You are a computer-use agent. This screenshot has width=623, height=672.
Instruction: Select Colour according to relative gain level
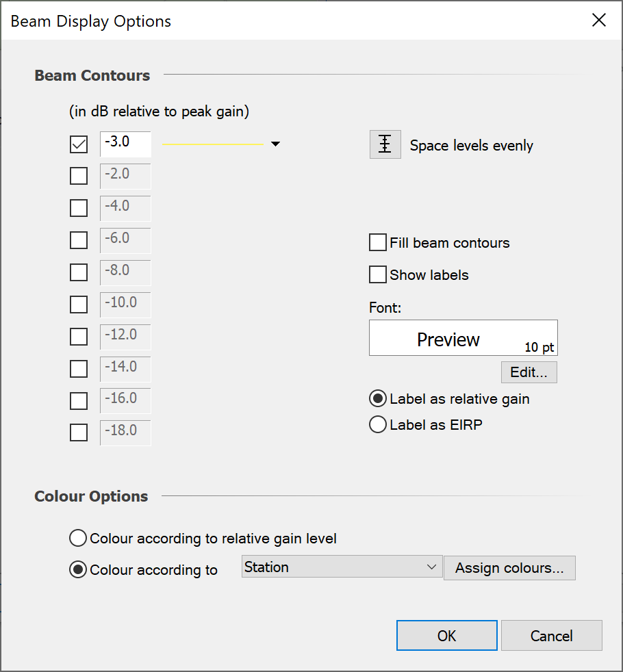78,538
